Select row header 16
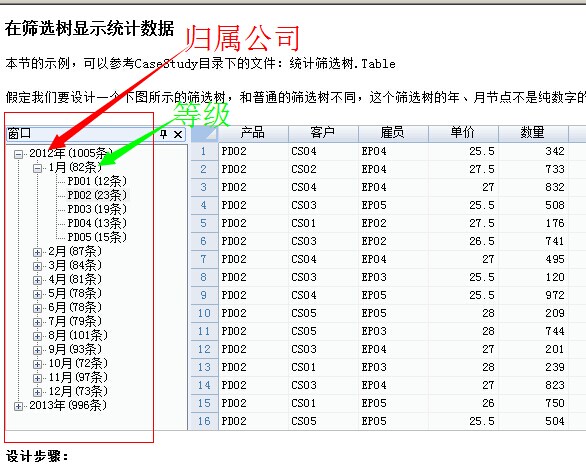This screenshot has width=586, height=468. 204,421
